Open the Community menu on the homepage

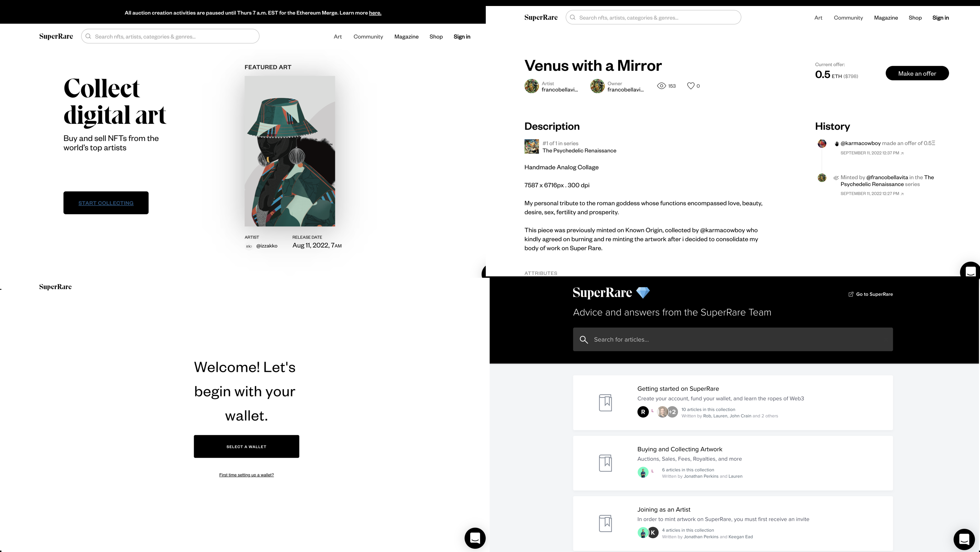coord(368,37)
